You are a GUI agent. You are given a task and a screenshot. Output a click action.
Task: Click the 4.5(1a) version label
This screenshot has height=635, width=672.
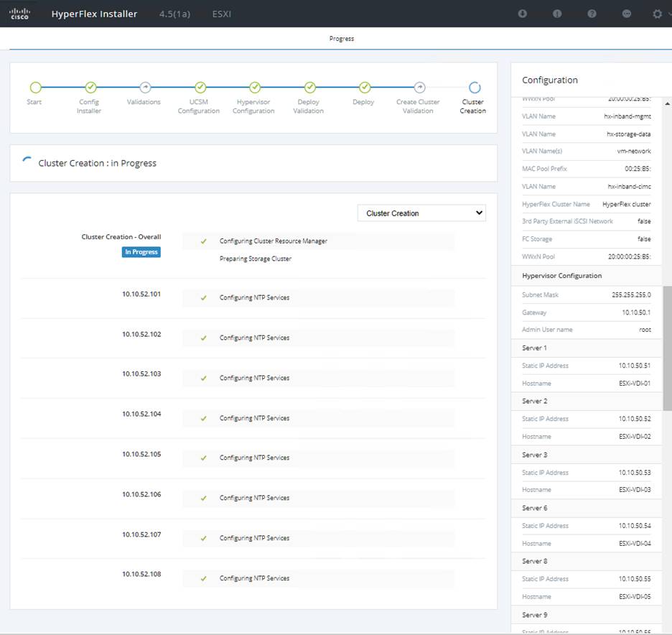tap(174, 14)
